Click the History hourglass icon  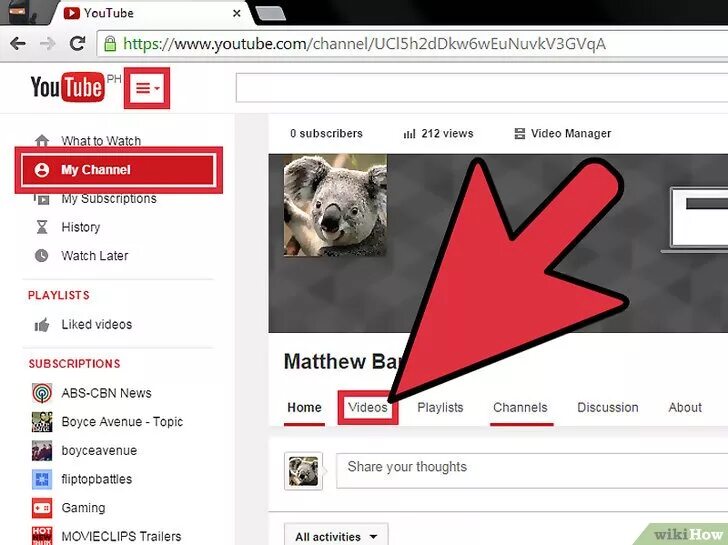[x=42, y=227]
